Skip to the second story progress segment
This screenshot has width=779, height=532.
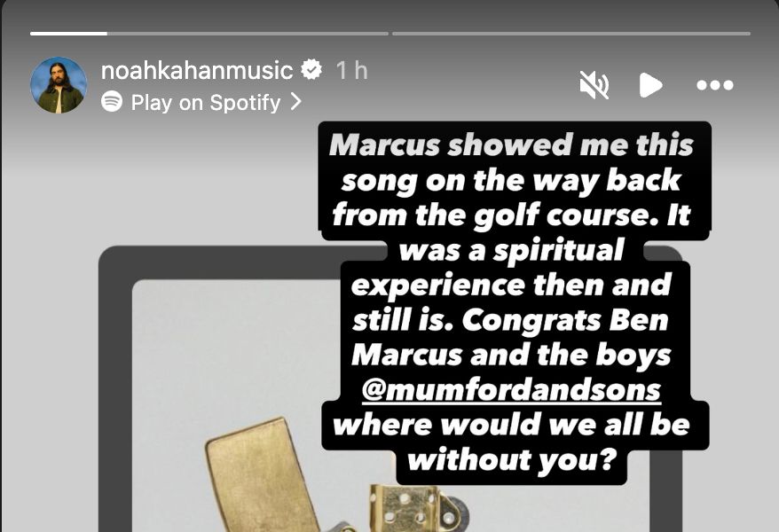571,34
